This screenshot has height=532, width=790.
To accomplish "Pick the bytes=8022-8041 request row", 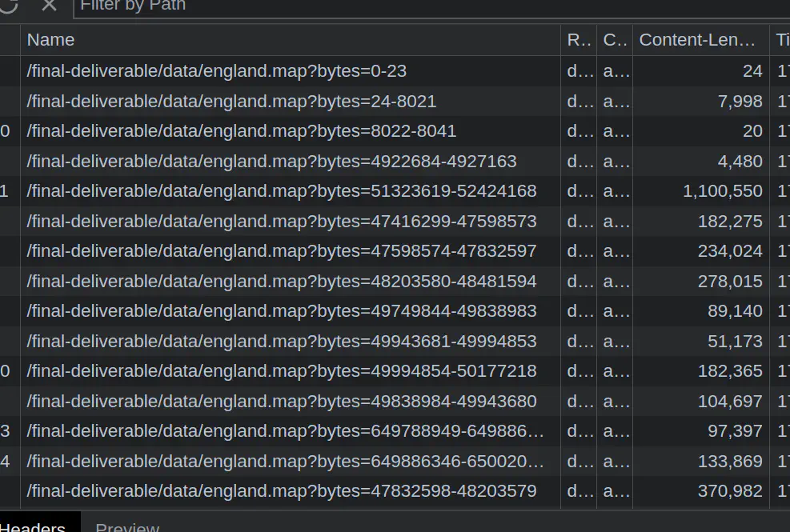I will click(242, 131).
